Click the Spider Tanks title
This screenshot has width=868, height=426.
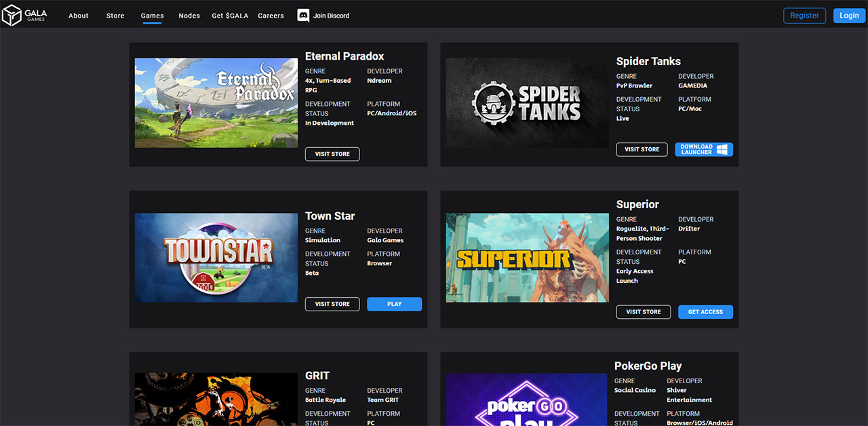[x=648, y=61]
